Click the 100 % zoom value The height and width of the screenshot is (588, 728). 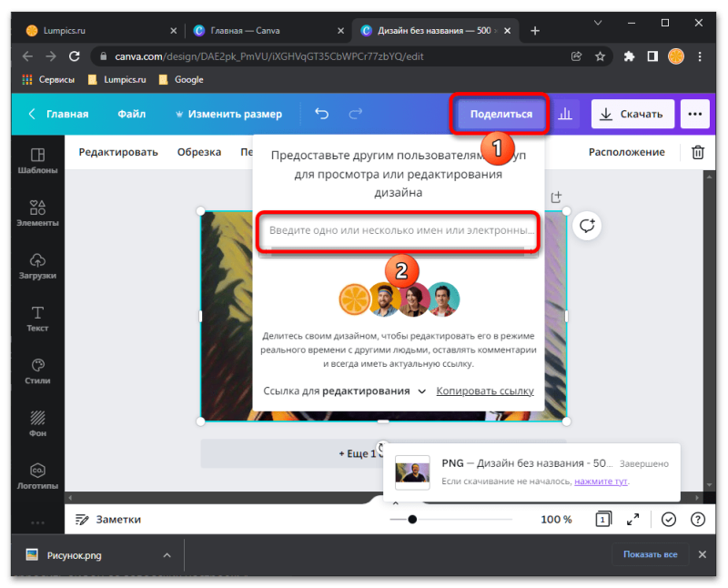(556, 519)
